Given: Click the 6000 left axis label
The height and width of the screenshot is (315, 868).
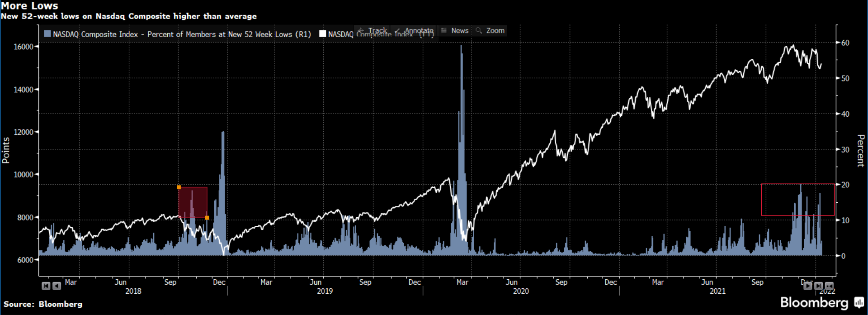Looking at the screenshot, I should (25, 260).
